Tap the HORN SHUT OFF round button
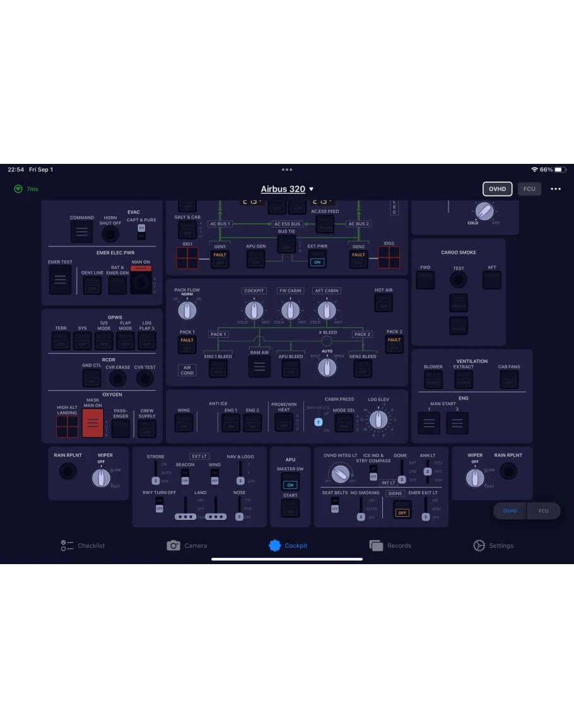The width and height of the screenshot is (574, 728). point(110,234)
